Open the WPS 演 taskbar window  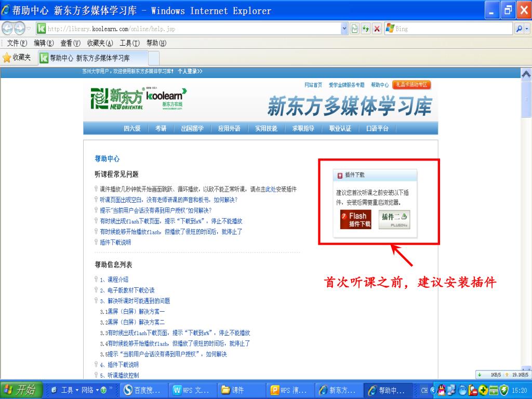click(x=290, y=390)
